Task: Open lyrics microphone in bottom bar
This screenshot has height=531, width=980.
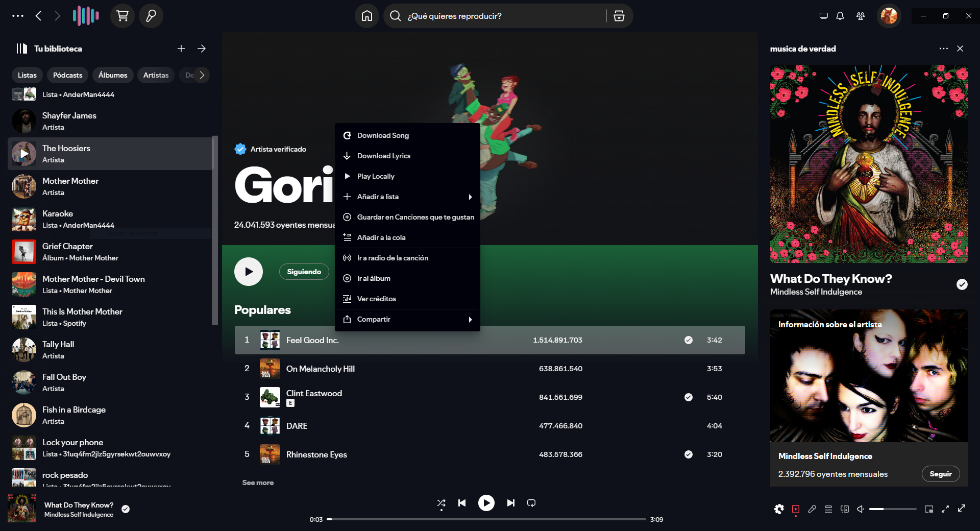Action: (812, 509)
